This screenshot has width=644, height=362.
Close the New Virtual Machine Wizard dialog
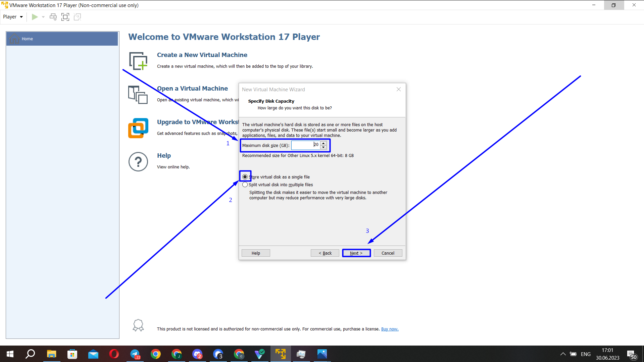398,89
